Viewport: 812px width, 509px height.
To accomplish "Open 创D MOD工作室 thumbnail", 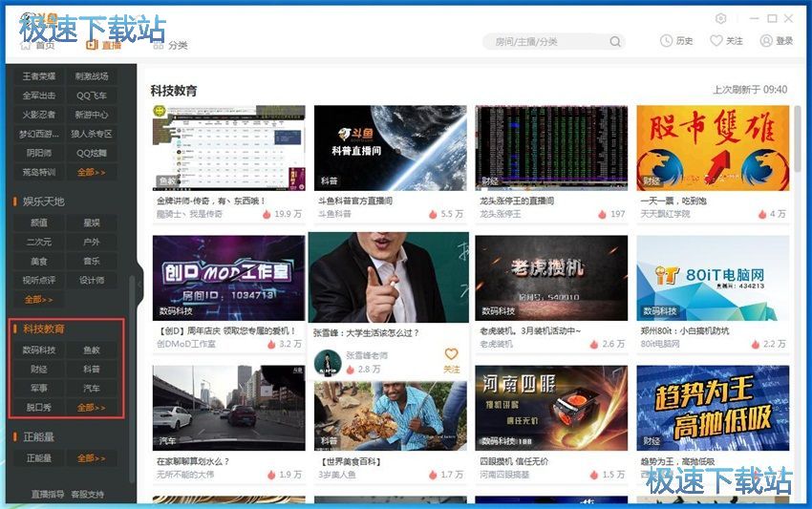I will 228,278.
